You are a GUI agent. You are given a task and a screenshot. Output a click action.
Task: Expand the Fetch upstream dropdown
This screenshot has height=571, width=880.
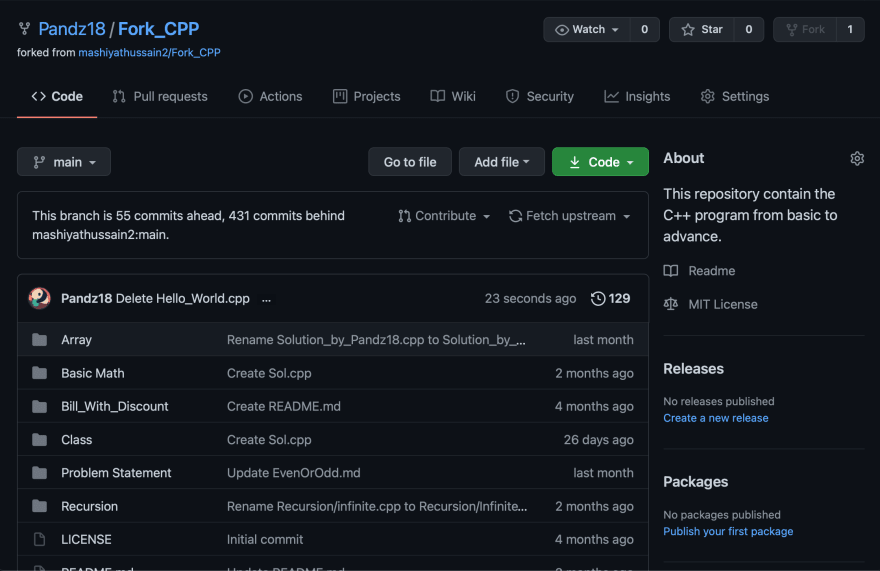(x=569, y=216)
